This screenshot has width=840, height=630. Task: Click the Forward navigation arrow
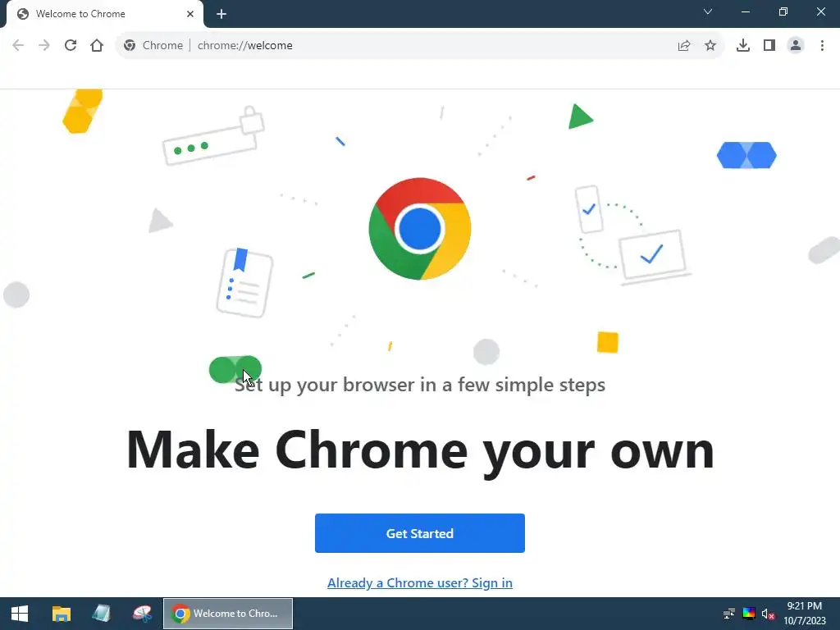click(44, 46)
